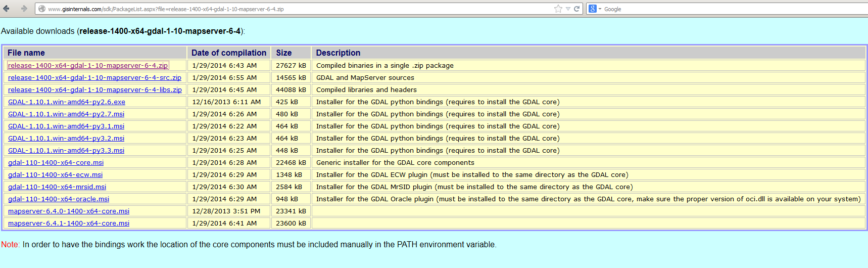Screen dimensions: 868x268
Task: Click the 'Compiled libraries and headers' description
Action: (366, 90)
